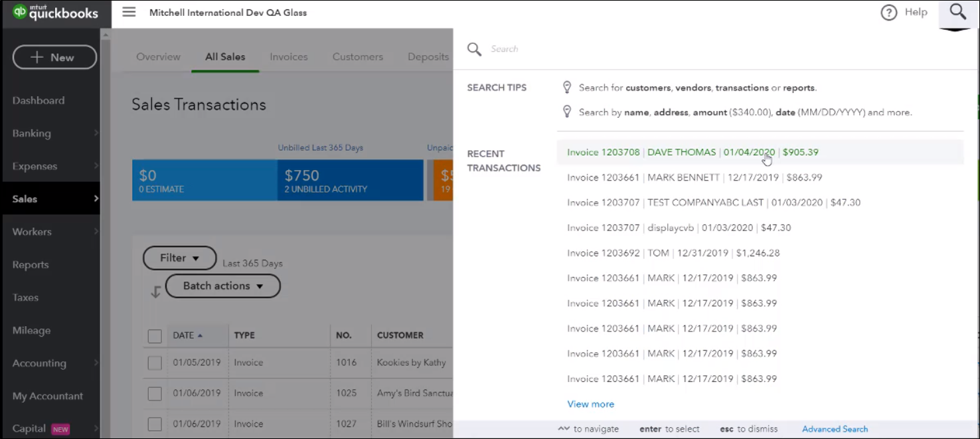Click customer name Kookies by Kathy
The height and width of the screenshot is (439, 980).
click(412, 363)
